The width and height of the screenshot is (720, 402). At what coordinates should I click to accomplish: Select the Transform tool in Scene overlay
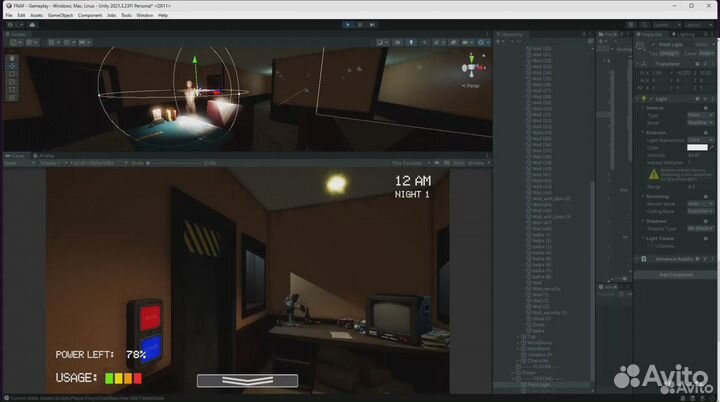(x=12, y=97)
